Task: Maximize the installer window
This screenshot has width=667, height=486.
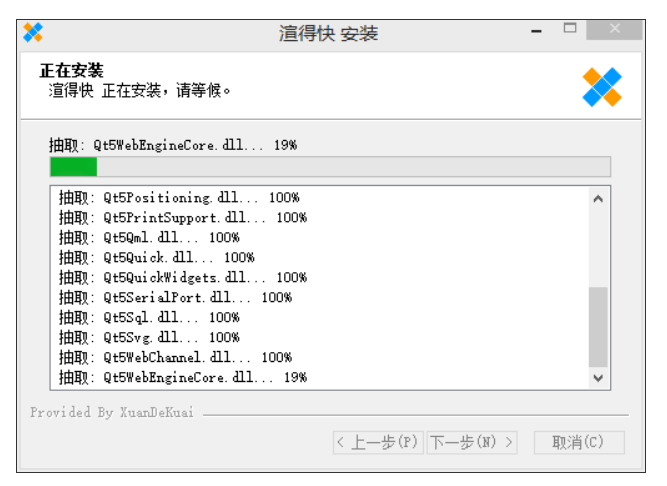Action: pyautogui.click(x=570, y=30)
